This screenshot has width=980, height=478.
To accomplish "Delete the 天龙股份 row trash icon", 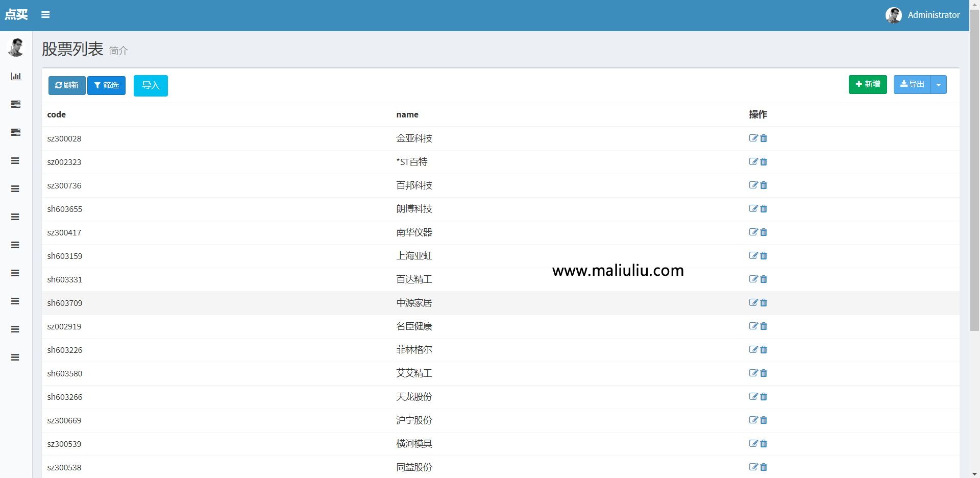I will tap(764, 397).
